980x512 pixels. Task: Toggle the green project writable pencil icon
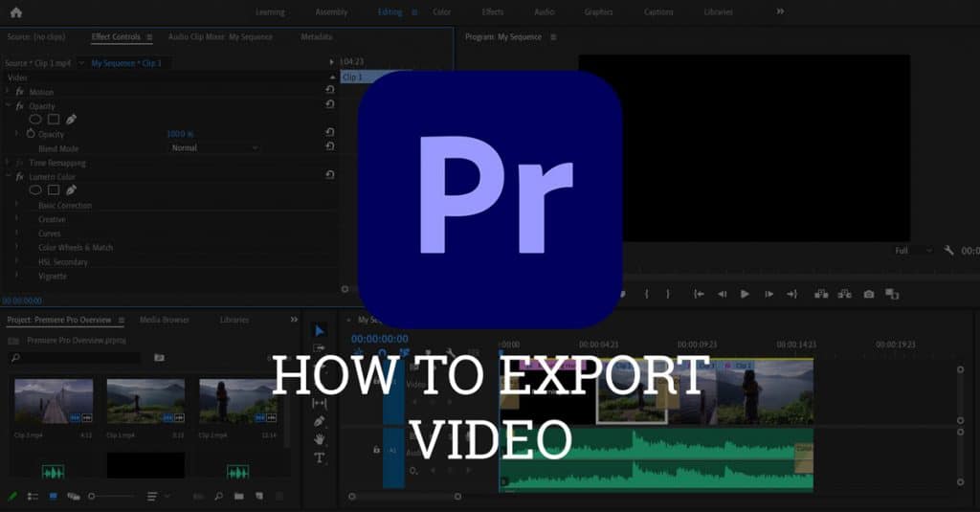pos(11,497)
